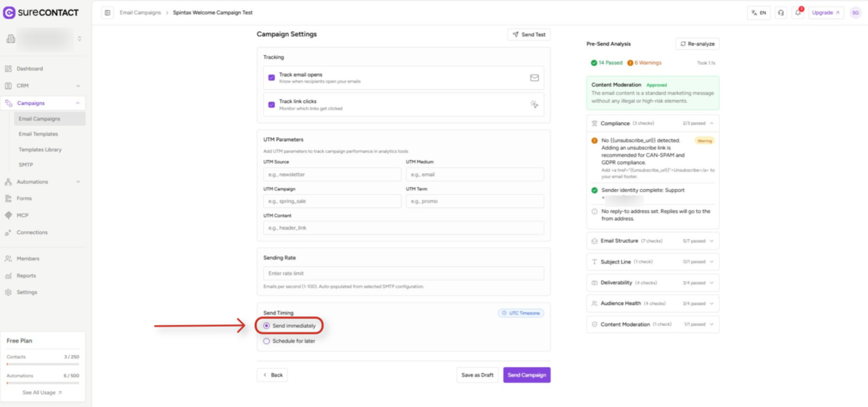Screen dimensions: 868x407
Task: Click the Took 1.1s text
Action: (x=706, y=63)
